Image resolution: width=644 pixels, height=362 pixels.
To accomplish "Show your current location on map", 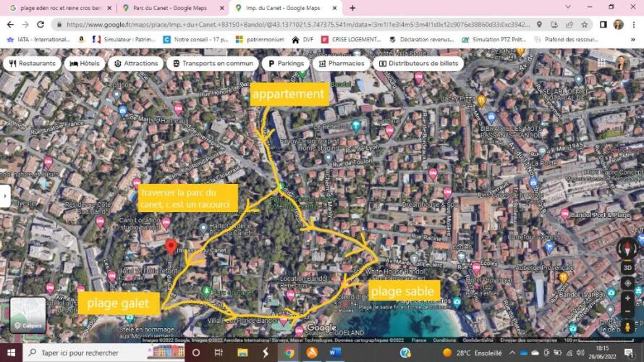I will 627,282.
